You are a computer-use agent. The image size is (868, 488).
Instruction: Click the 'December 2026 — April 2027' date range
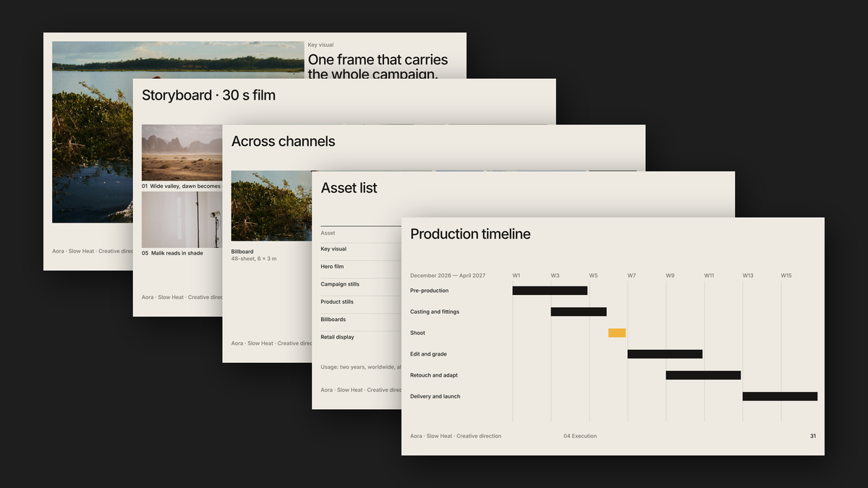pyautogui.click(x=448, y=275)
